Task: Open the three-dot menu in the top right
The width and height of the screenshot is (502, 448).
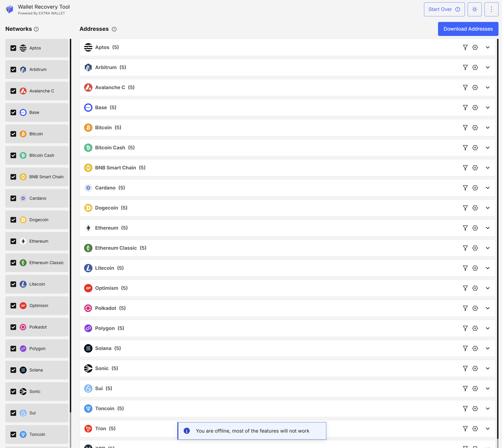Action: [x=491, y=9]
